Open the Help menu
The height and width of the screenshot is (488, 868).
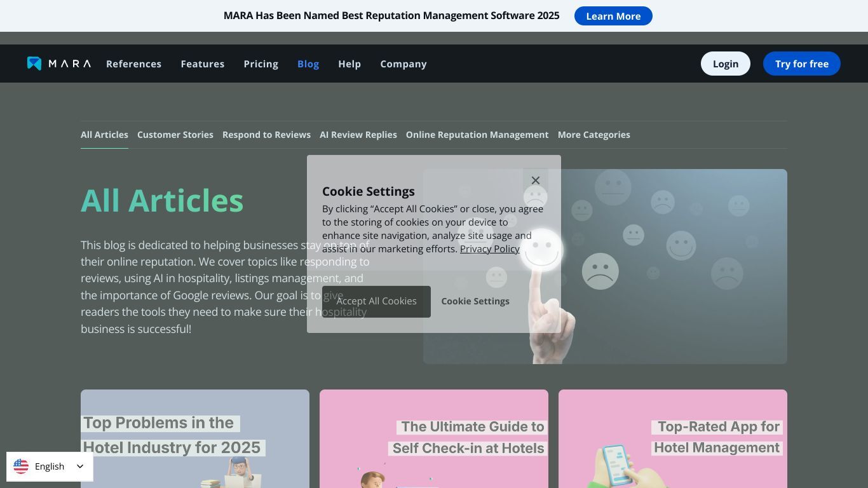click(349, 64)
